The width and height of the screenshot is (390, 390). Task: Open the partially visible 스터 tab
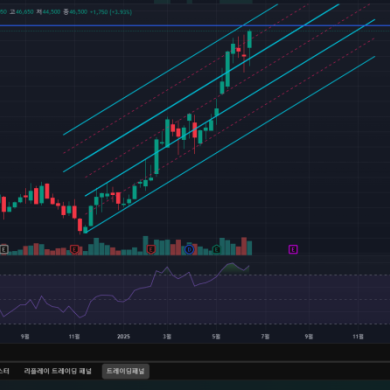pyautogui.click(x=4, y=371)
